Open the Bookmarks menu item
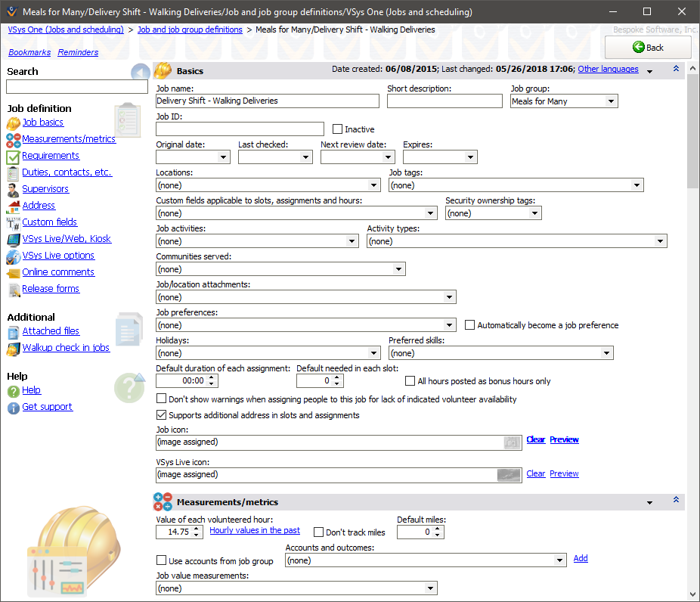This screenshot has height=602, width=700. [x=29, y=52]
